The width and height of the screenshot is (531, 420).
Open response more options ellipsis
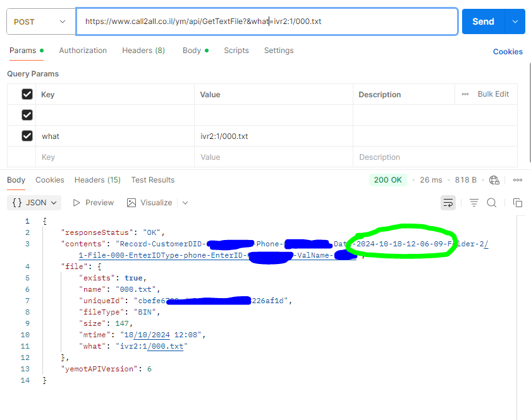[x=517, y=180]
